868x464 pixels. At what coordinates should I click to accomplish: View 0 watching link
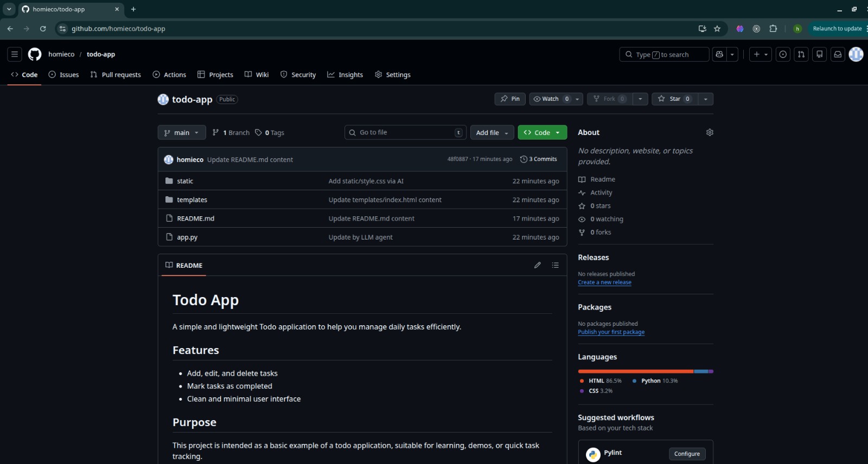601,219
